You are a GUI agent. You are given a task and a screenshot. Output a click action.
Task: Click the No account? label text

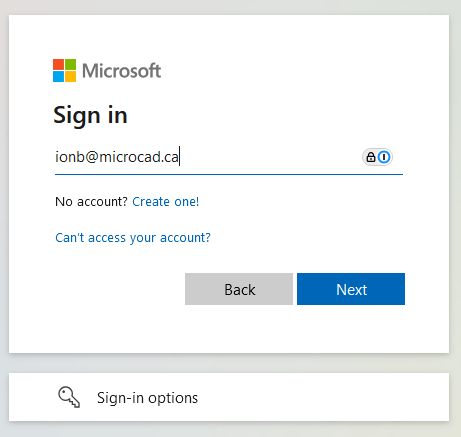click(91, 202)
